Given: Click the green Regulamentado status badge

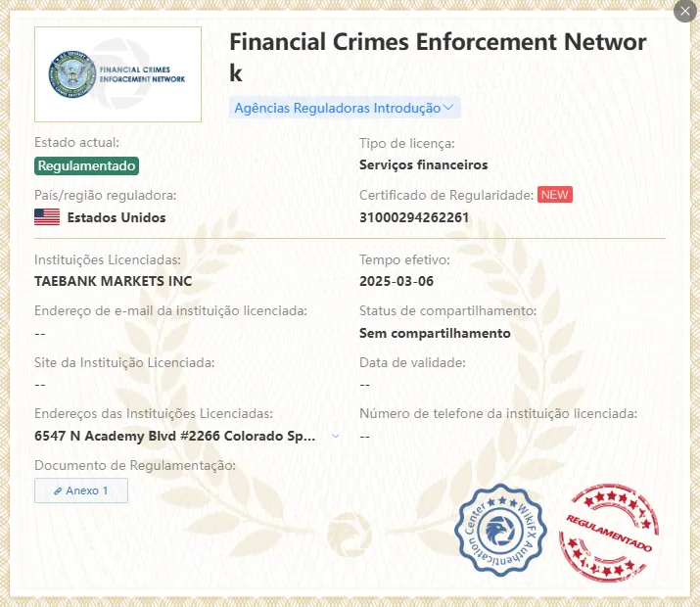Looking at the screenshot, I should pyautogui.click(x=86, y=166).
